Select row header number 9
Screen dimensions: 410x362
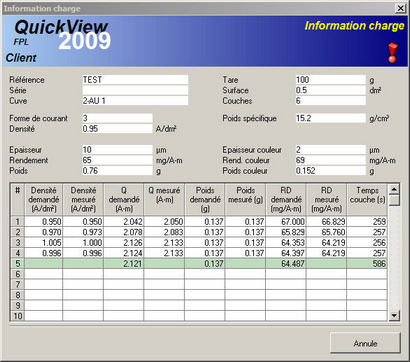(x=18, y=305)
